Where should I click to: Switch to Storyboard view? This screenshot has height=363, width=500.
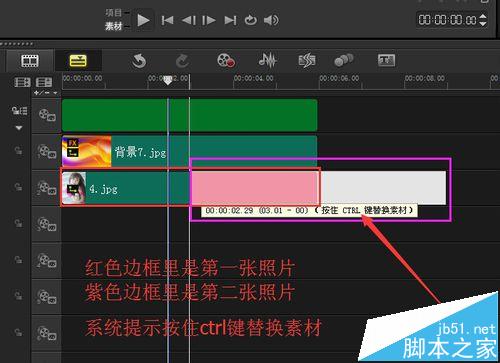tap(30, 61)
